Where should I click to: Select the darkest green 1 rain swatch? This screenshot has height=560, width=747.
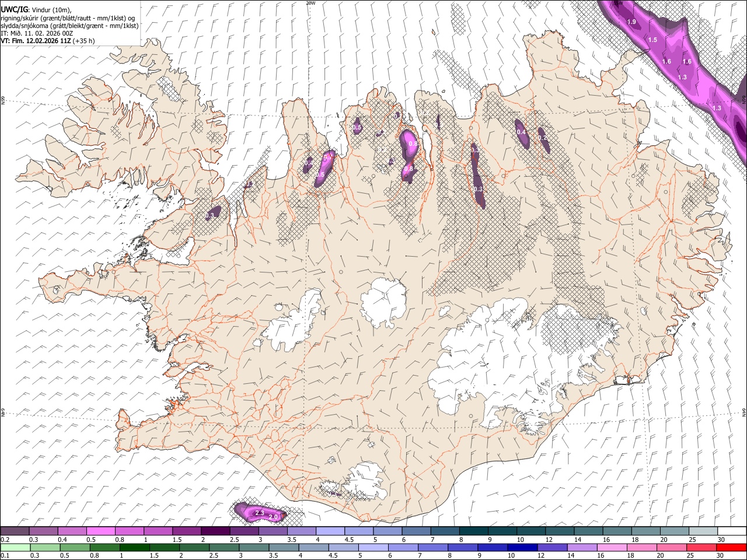(x=134, y=547)
